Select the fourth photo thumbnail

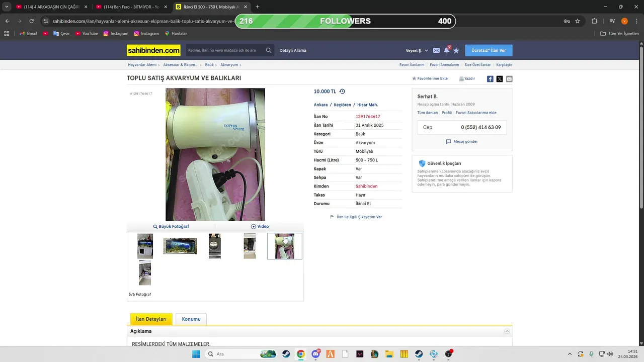pos(250,246)
